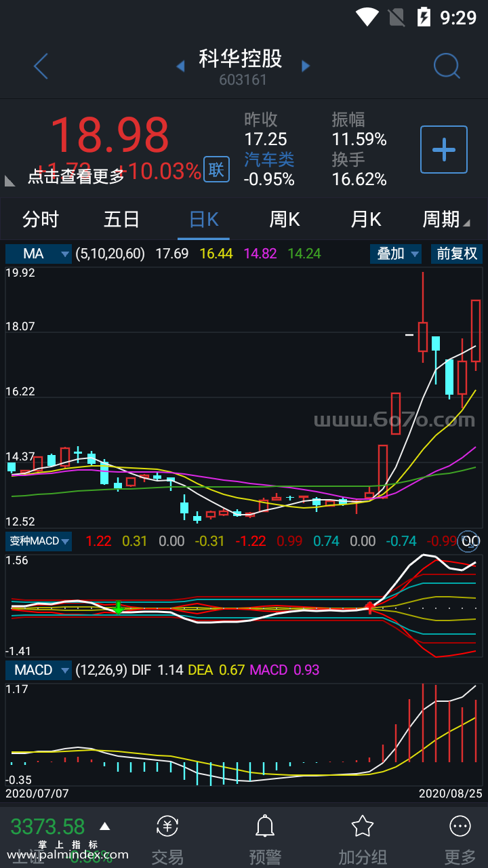The image size is (488, 868).
Task: Tap the price 18.98
Action: pos(109,134)
